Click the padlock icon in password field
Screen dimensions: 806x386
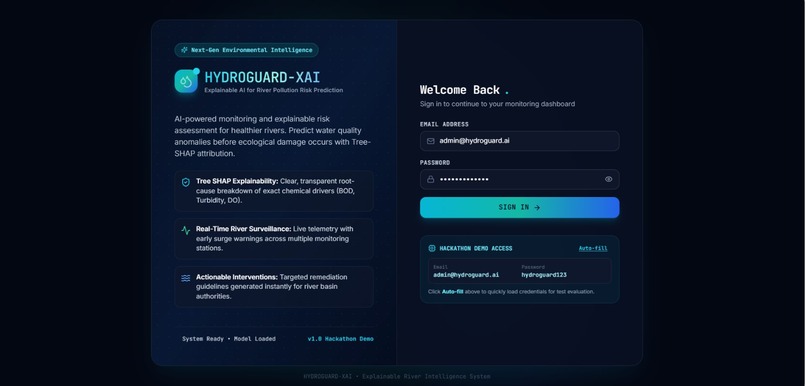[x=431, y=179]
